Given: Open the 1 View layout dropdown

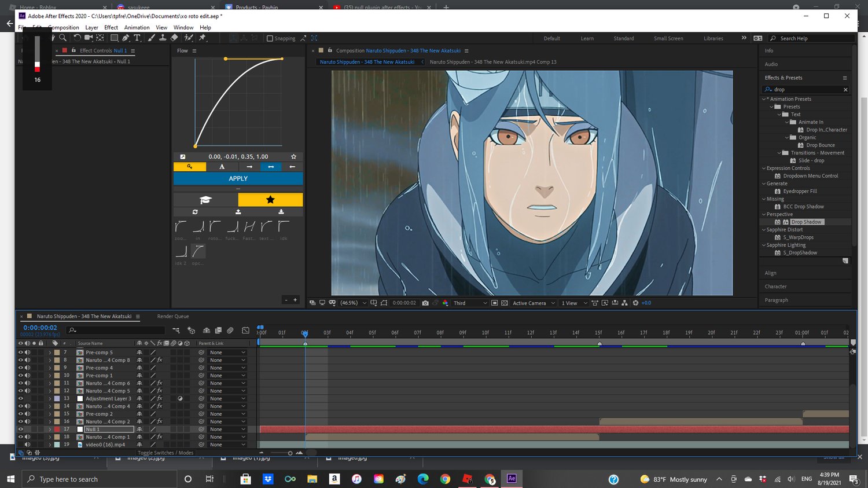Looking at the screenshot, I should pos(574,303).
